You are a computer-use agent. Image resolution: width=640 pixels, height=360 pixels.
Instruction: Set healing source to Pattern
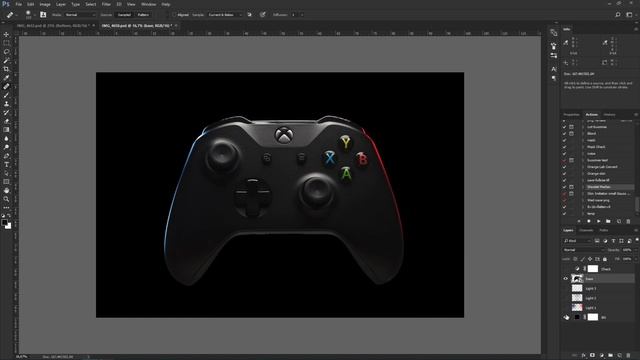click(x=143, y=15)
